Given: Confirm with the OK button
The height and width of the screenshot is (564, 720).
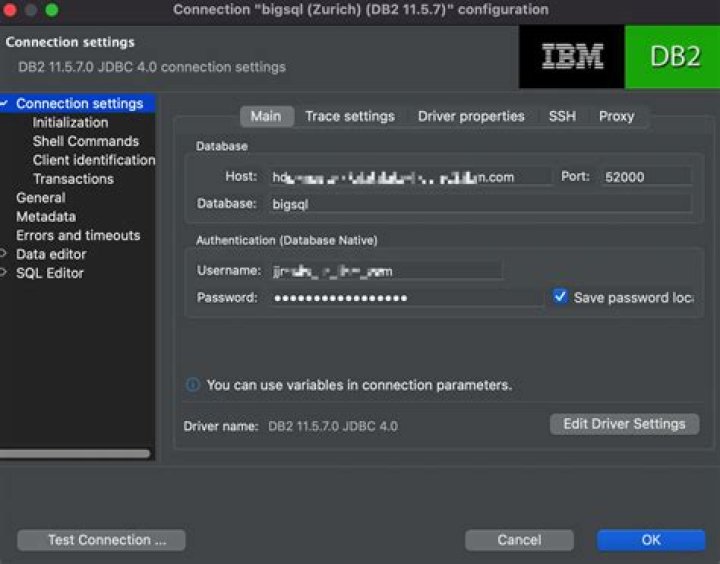Looking at the screenshot, I should pyautogui.click(x=651, y=540).
